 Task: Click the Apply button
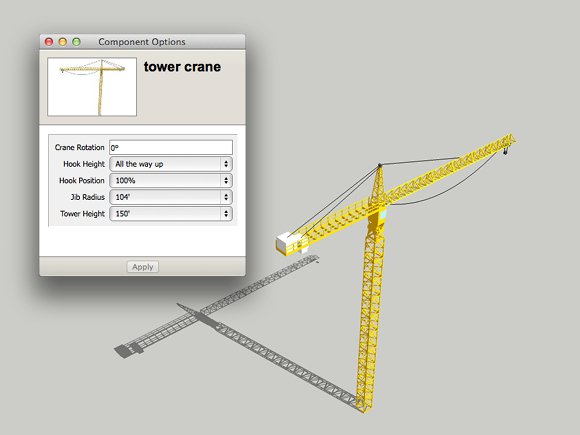[x=143, y=267]
